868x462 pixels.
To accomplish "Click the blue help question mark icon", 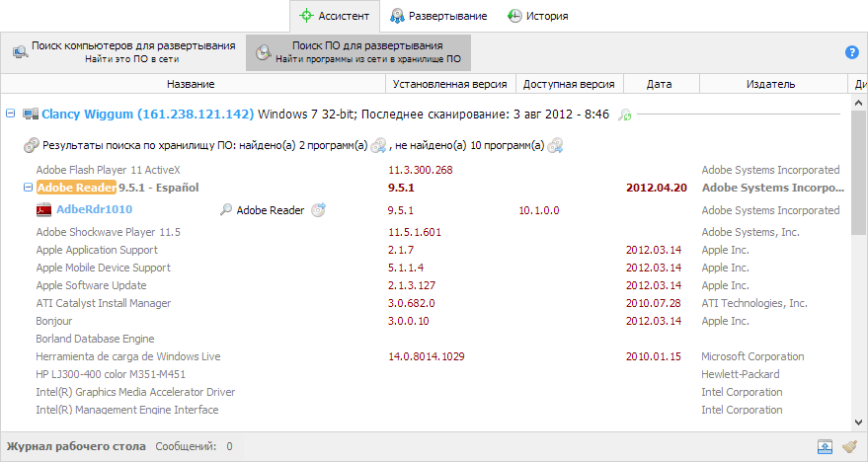I will pos(852,52).
